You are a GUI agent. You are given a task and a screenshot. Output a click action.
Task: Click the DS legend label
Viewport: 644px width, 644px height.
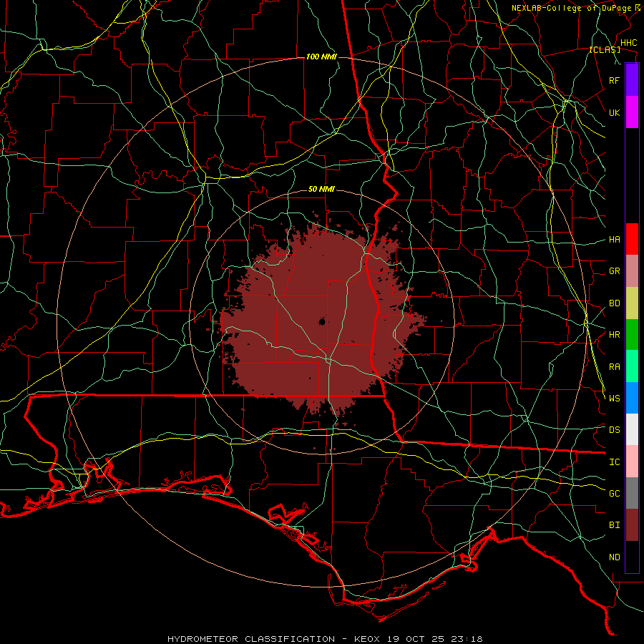(x=614, y=430)
